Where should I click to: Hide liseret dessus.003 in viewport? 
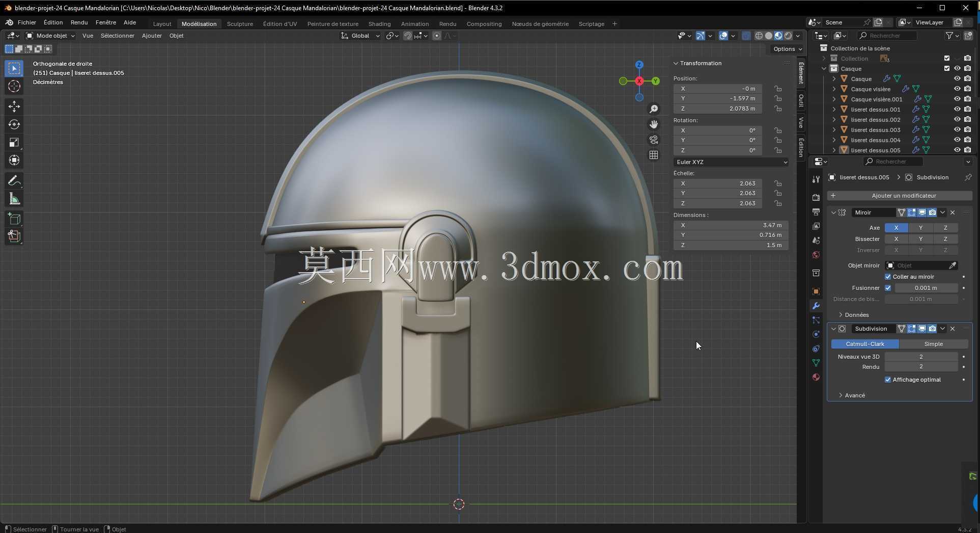(957, 130)
